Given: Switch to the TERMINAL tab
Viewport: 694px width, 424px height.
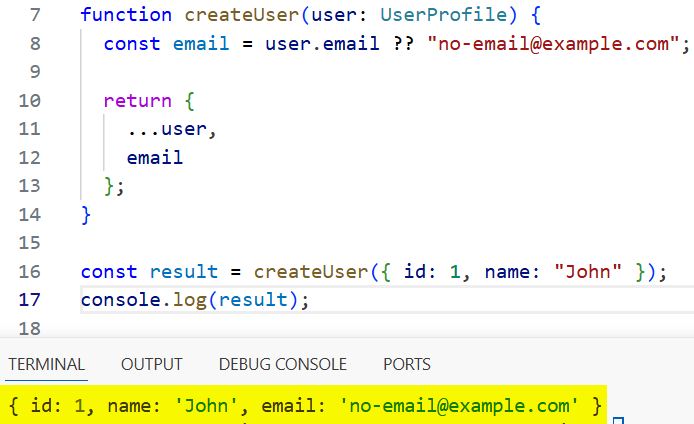Looking at the screenshot, I should coord(46,364).
